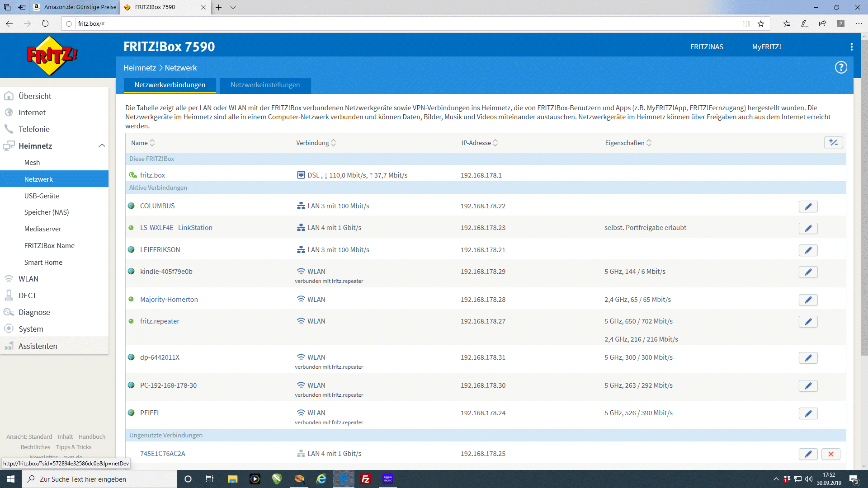
Task: Delete the 745E1C76AC2A unused connection
Action: [830, 454]
